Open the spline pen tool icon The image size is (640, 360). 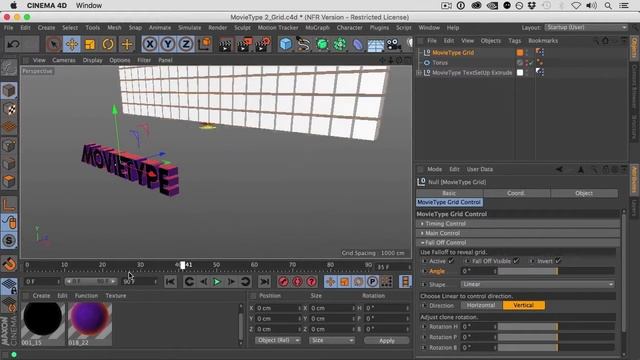coord(303,44)
